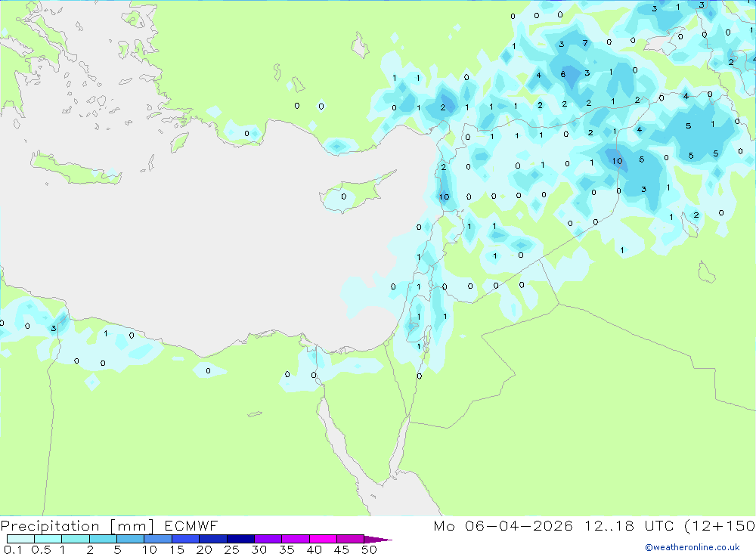The height and width of the screenshot is (554, 756).
Task: Select the legend label '0.1'
Action: click(x=13, y=549)
